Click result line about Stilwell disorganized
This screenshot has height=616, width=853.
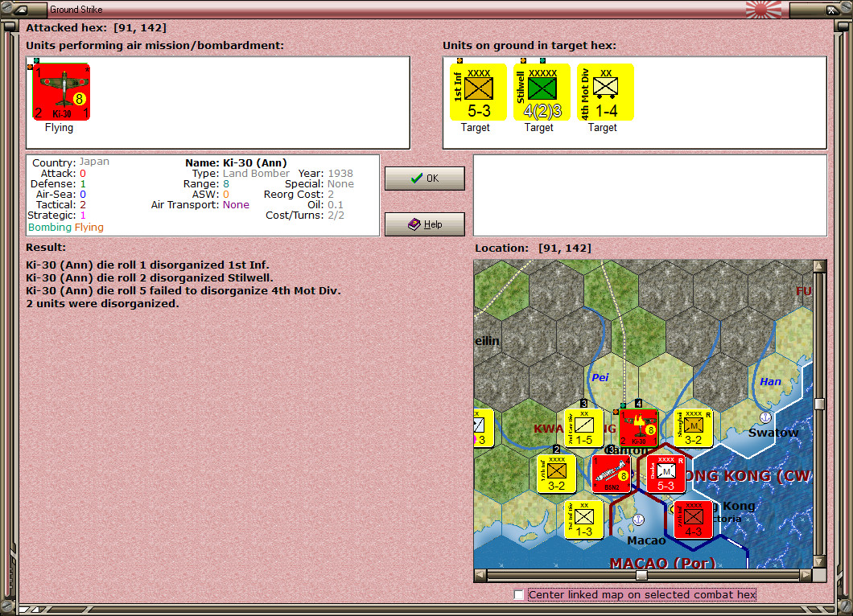coord(150,277)
